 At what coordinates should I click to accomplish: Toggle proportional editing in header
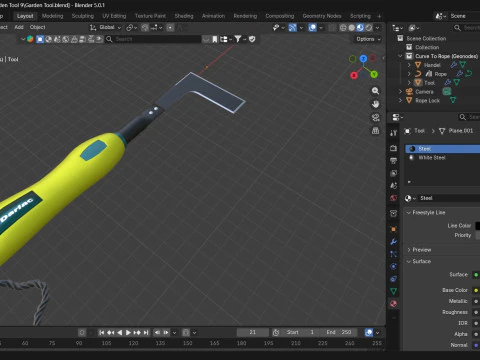coord(170,28)
